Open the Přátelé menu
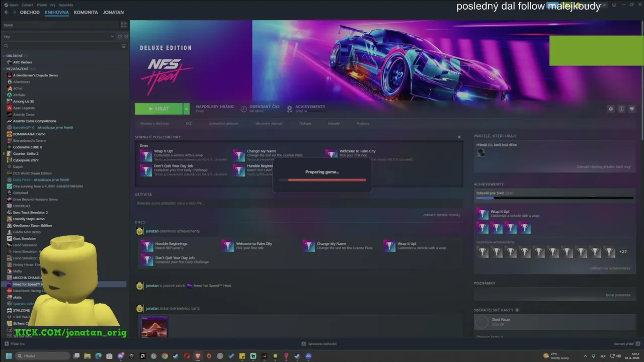 coord(42,5)
